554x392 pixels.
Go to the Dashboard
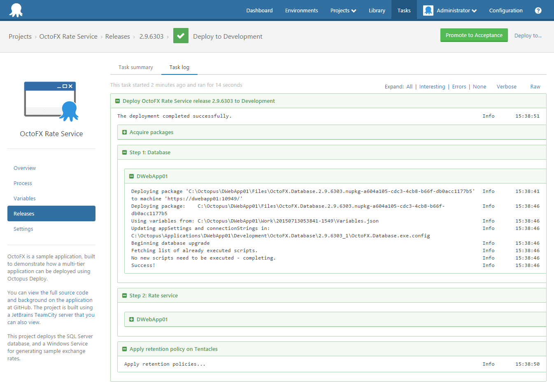(x=259, y=10)
